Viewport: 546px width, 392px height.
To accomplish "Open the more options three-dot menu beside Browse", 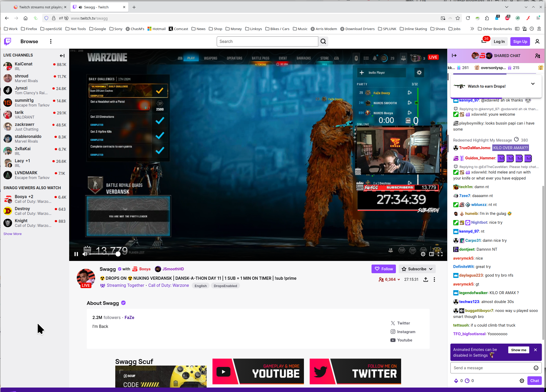I will [x=51, y=41].
